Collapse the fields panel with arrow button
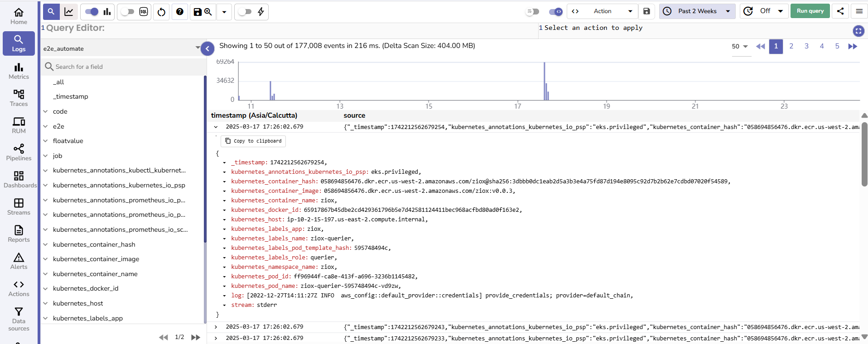The height and width of the screenshot is (344, 868). (207, 48)
